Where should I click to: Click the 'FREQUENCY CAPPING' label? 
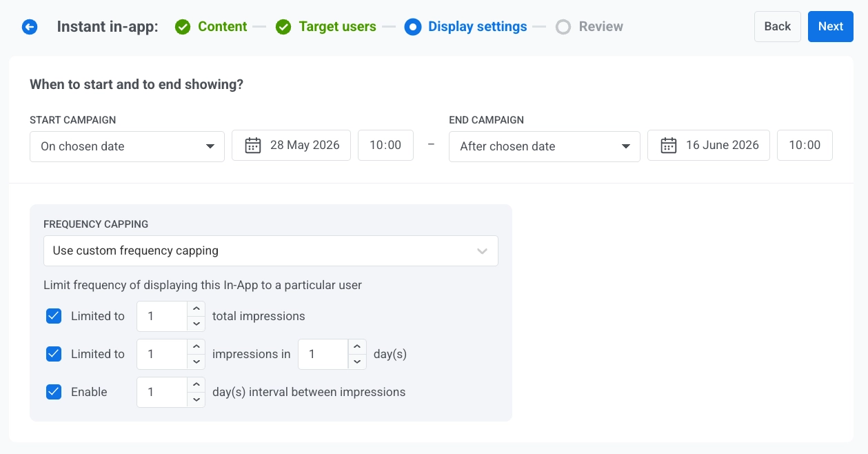click(x=96, y=224)
